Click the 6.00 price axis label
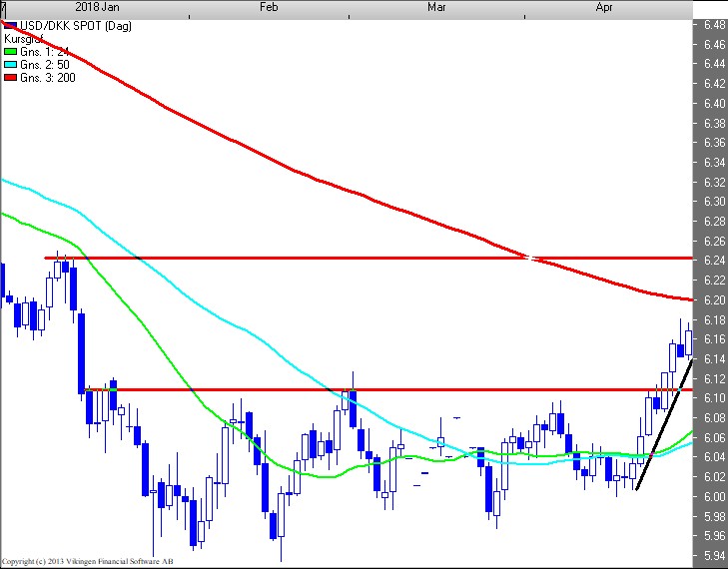Screen dimensions: 728x569 tap(713, 496)
